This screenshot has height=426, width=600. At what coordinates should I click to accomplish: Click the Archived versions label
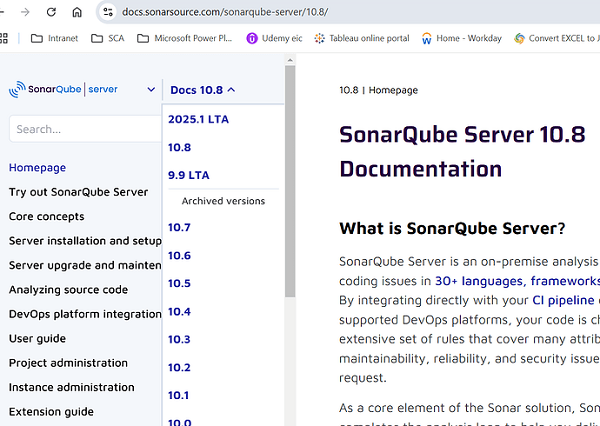pyautogui.click(x=223, y=201)
